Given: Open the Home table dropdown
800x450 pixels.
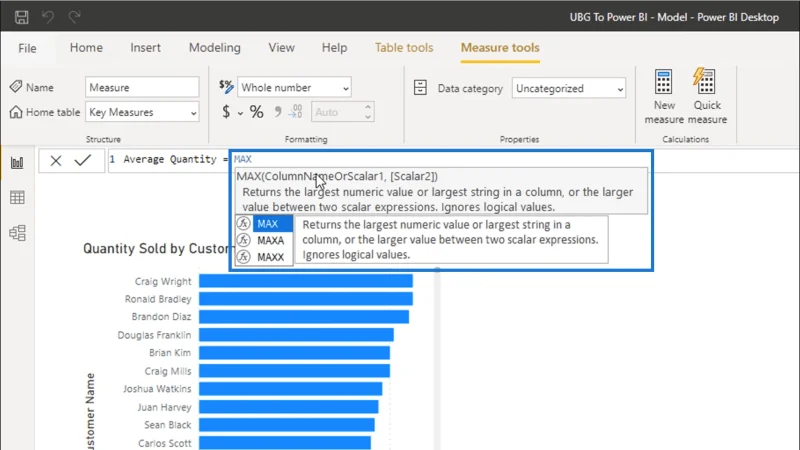Looking at the screenshot, I should 142,112.
